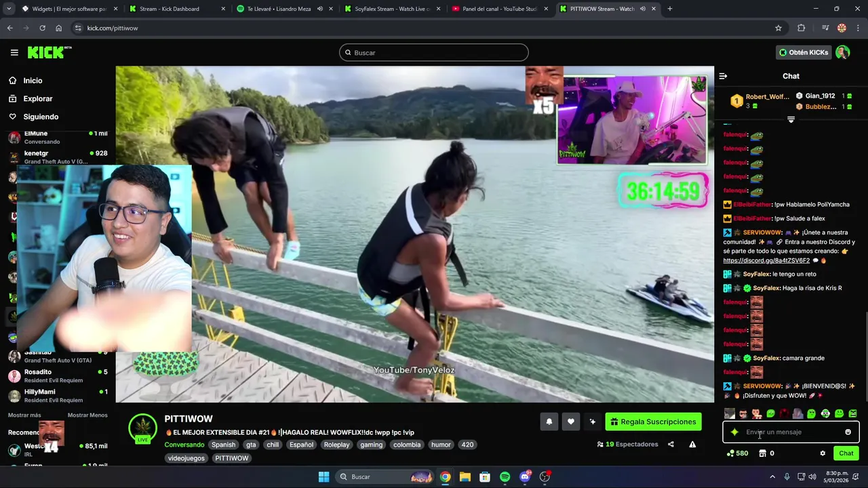Toggle the microphone icon in system tray
This screenshot has width=868, height=488.
(x=787, y=477)
